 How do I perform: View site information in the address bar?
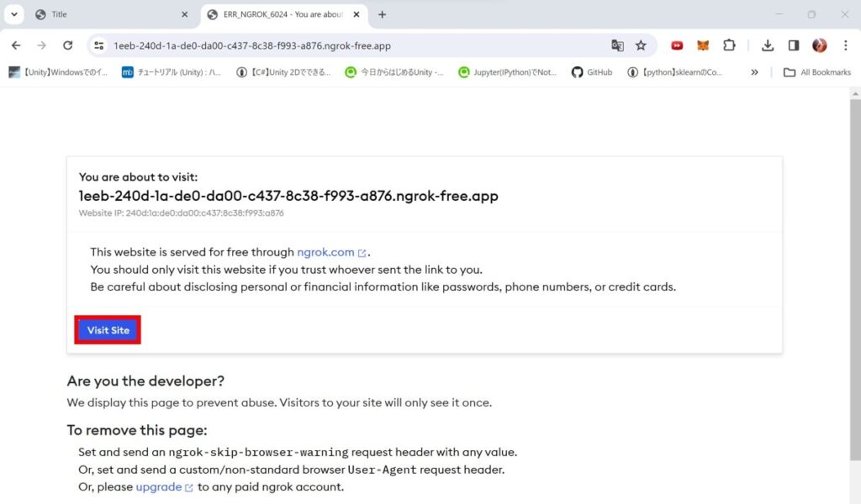pos(98,45)
